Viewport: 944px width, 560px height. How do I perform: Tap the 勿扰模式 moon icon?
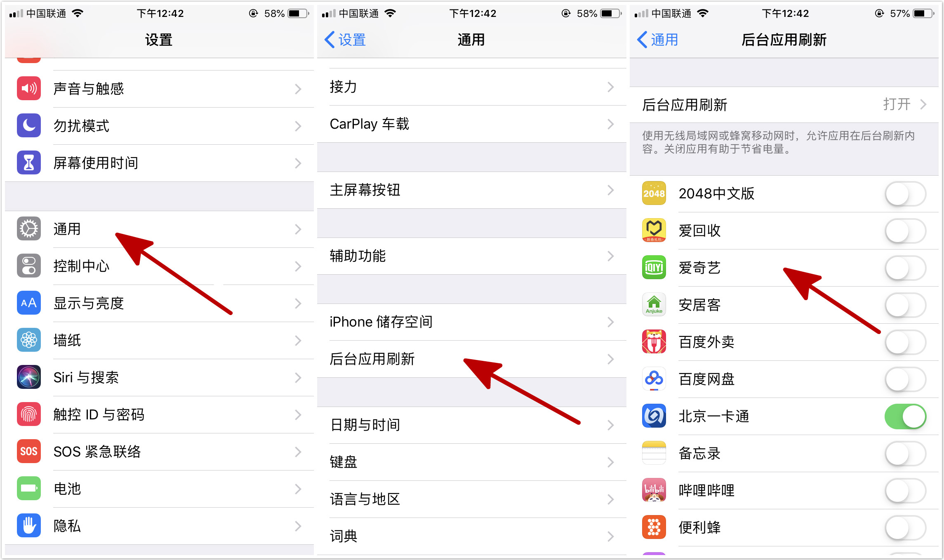(x=28, y=126)
